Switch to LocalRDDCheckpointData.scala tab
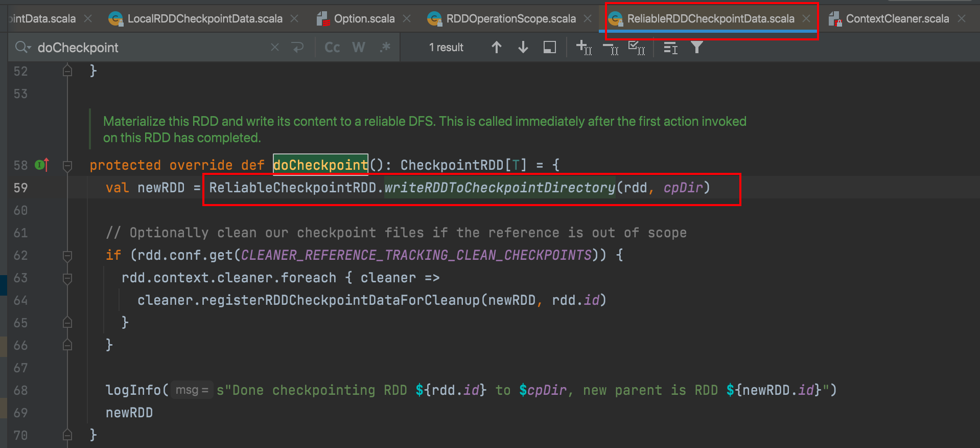Viewport: 980px width, 448px height. click(x=204, y=19)
